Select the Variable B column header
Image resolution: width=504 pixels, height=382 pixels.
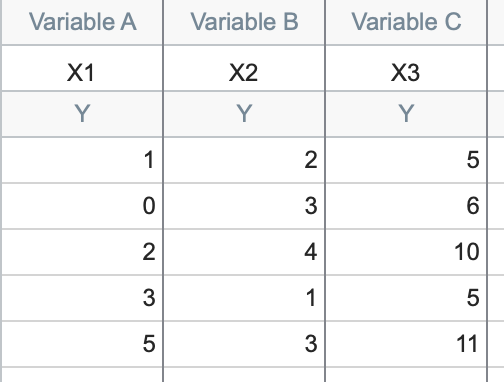pos(244,22)
